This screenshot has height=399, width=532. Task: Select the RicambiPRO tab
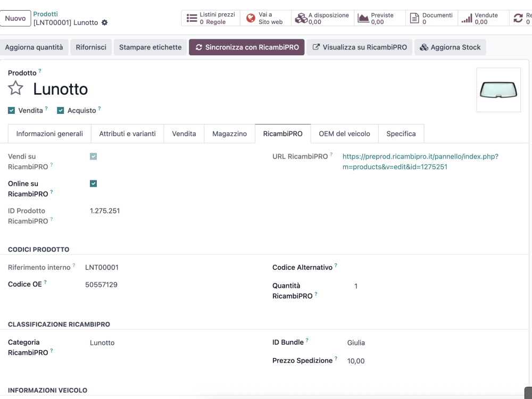tap(282, 134)
